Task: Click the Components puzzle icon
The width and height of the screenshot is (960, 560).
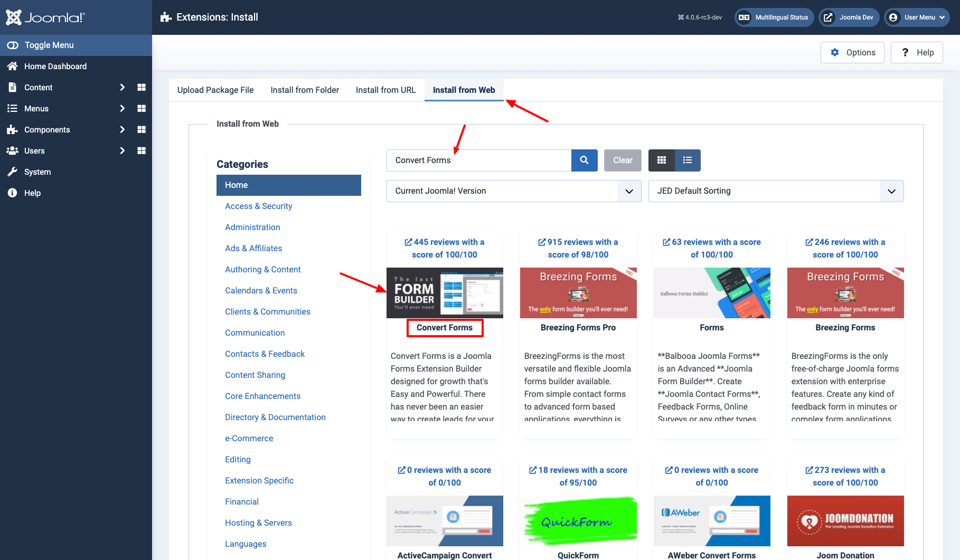Action: click(x=13, y=130)
